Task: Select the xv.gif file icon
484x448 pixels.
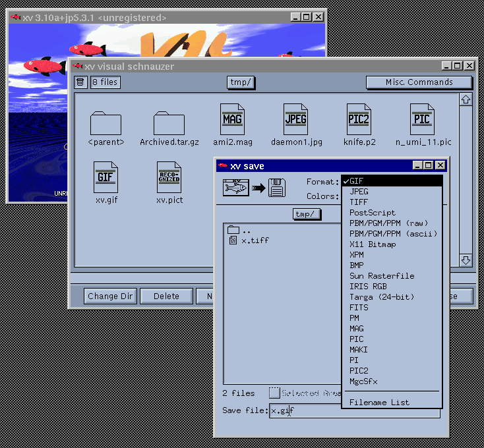Action: 106,177
